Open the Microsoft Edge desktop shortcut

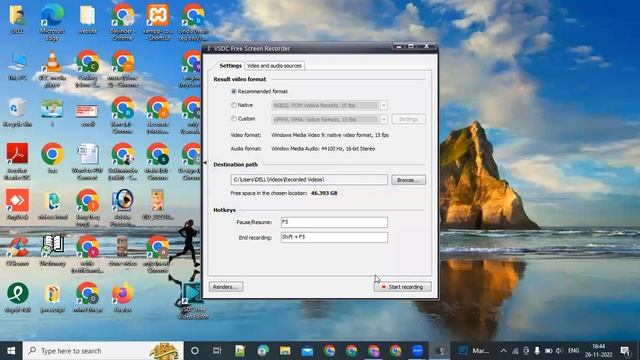[52, 22]
